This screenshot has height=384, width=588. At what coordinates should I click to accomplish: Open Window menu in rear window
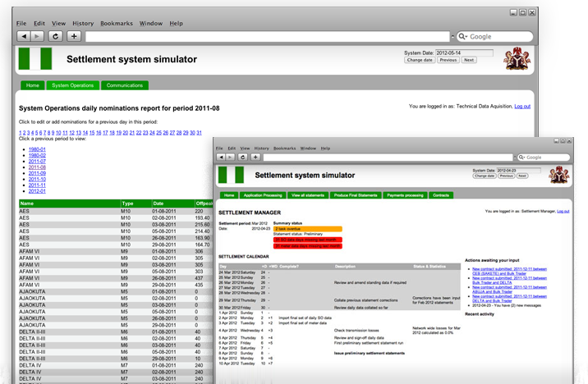(x=151, y=23)
